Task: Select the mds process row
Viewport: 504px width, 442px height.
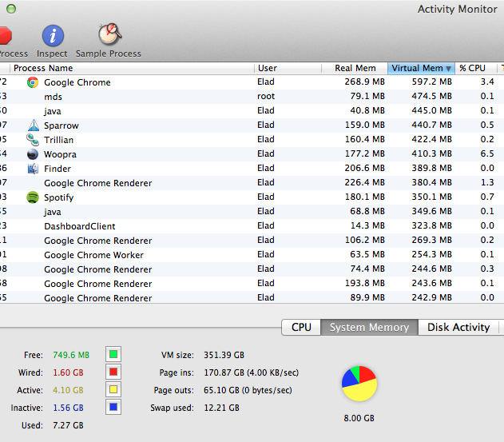Action: click(x=252, y=97)
